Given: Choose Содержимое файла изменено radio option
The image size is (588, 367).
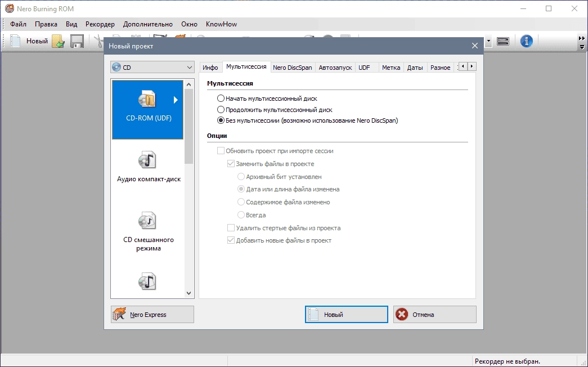Looking at the screenshot, I should 241,202.
